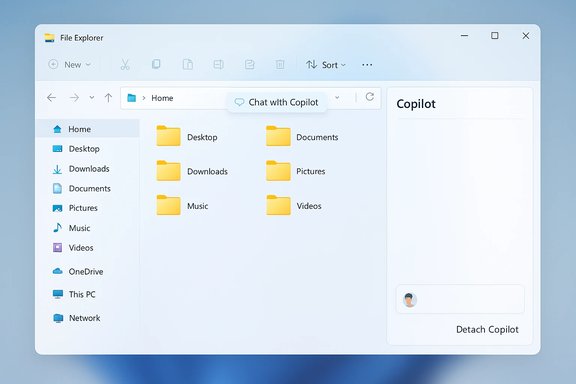Image resolution: width=576 pixels, height=384 pixels.
Task: Click the Copilot message input field
Action: point(460,299)
